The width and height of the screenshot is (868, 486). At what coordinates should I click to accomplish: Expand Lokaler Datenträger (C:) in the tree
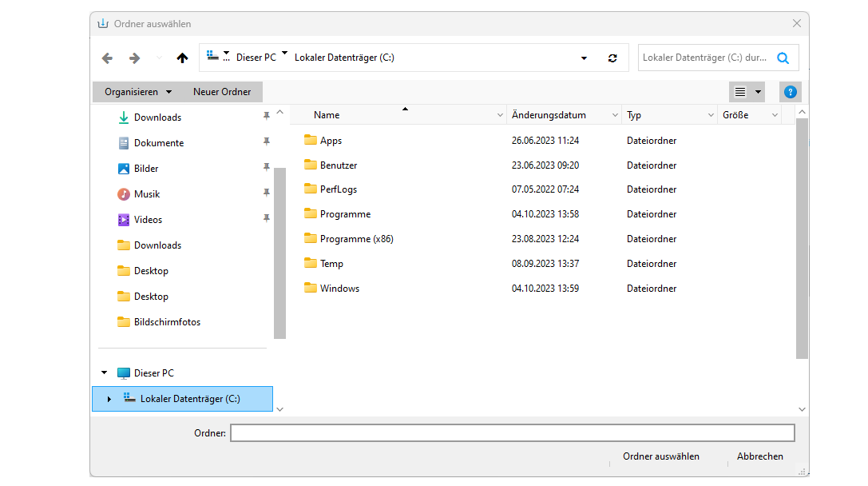pyautogui.click(x=109, y=399)
